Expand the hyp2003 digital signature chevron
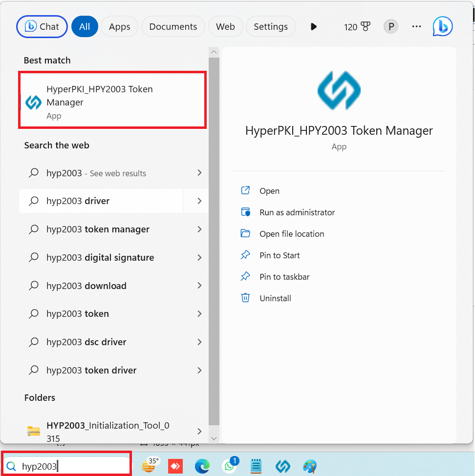Image resolution: width=475 pixels, height=476 pixels. pyautogui.click(x=199, y=258)
